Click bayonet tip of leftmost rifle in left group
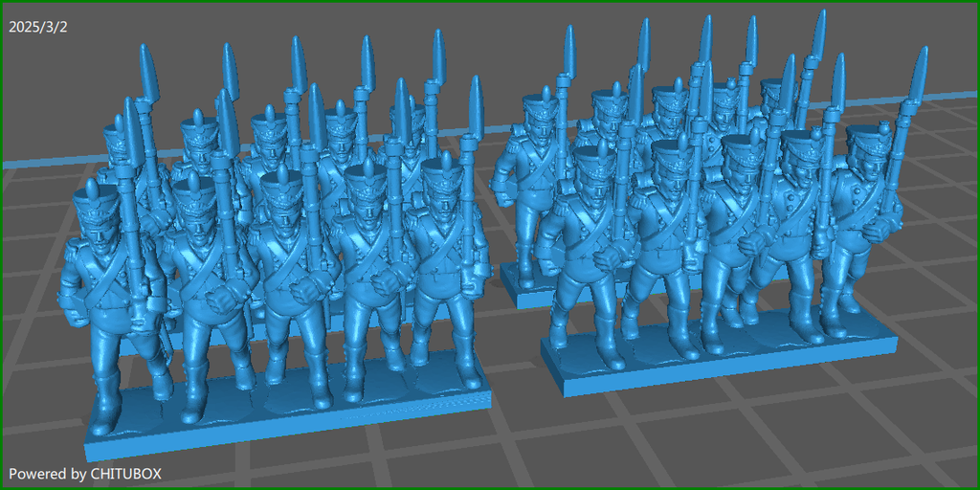Viewport: 980px width, 490px height. [146, 67]
